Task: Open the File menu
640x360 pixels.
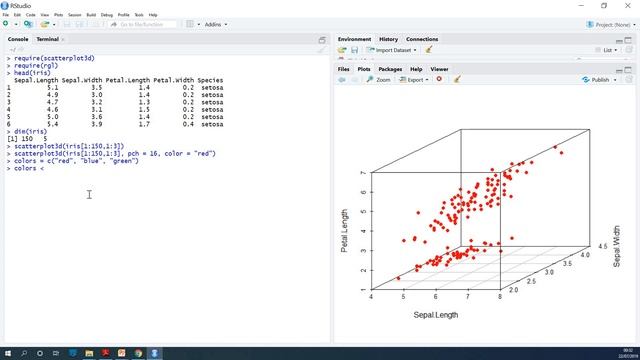Action: point(6,15)
